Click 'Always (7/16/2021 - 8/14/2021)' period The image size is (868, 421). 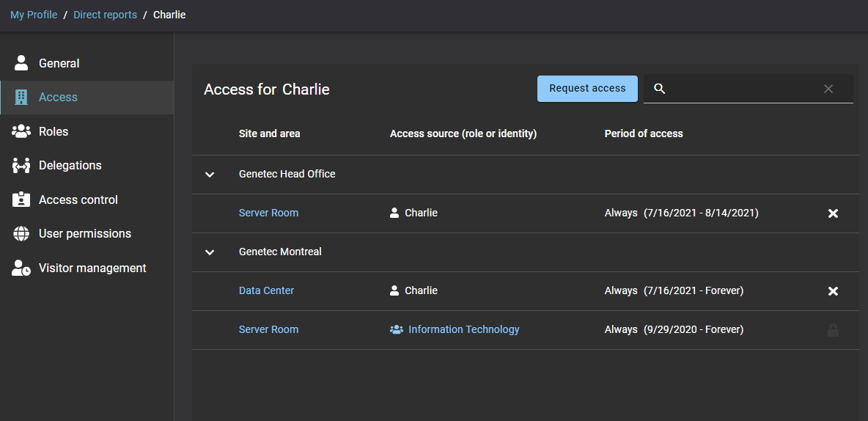click(682, 213)
